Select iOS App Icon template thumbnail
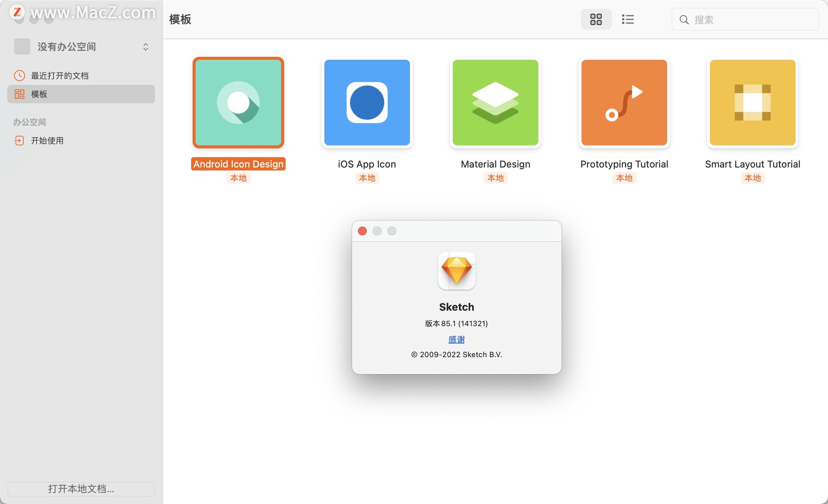 tap(367, 103)
